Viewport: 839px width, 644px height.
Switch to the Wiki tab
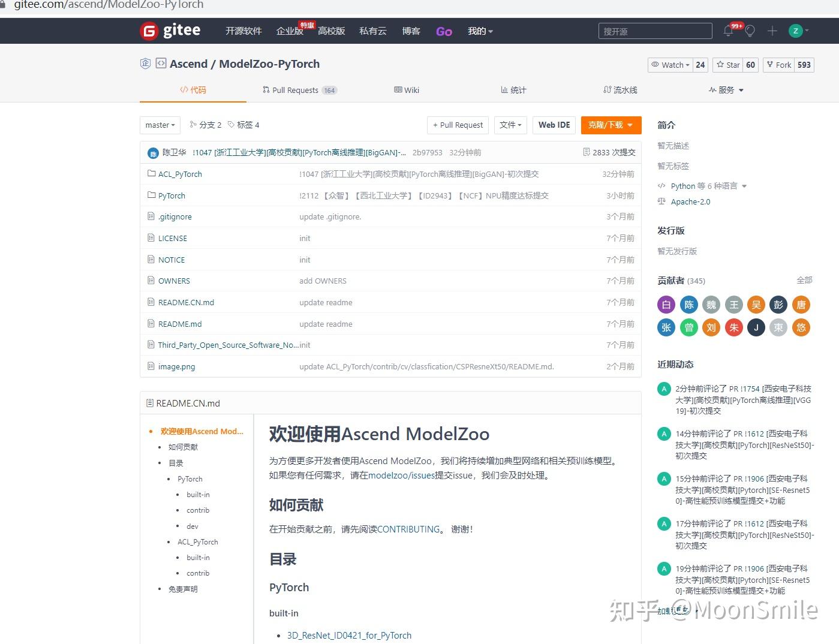coord(407,90)
